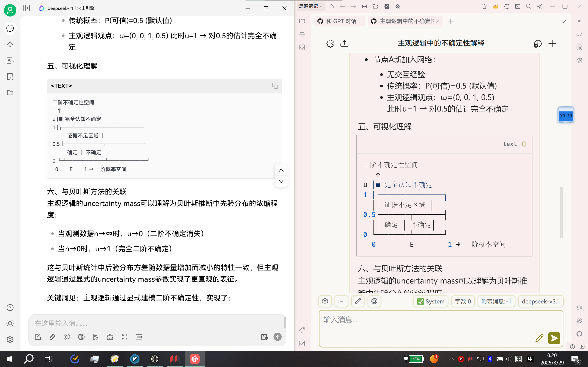Open global search magnifier in SiYuan toolbar
This screenshot has width=588, height=367.
pos(529,7)
